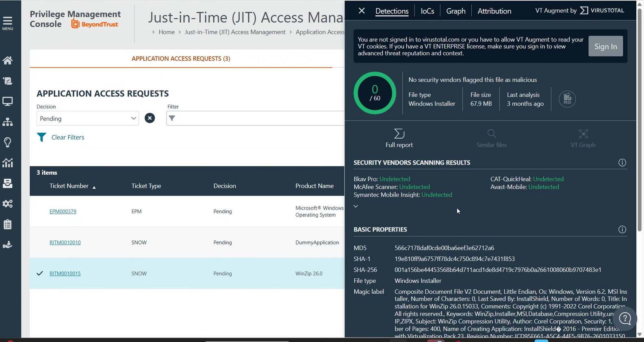Select the SHA-1 hash value
644x342 pixels.
click(x=455, y=259)
